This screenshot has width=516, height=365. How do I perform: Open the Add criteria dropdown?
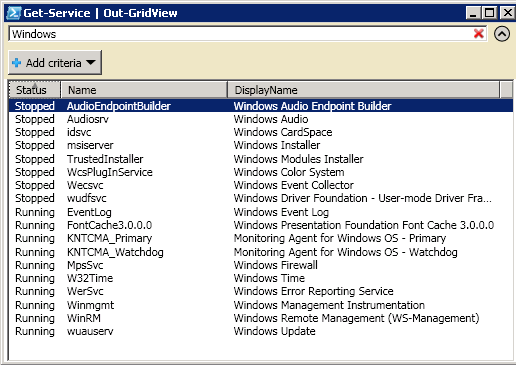point(55,63)
